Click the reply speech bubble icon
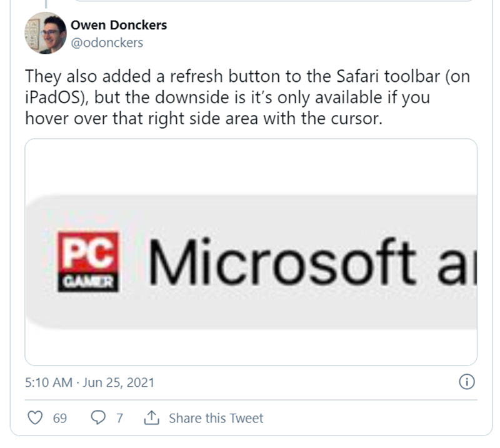The height and width of the screenshot is (448, 500). (x=98, y=418)
